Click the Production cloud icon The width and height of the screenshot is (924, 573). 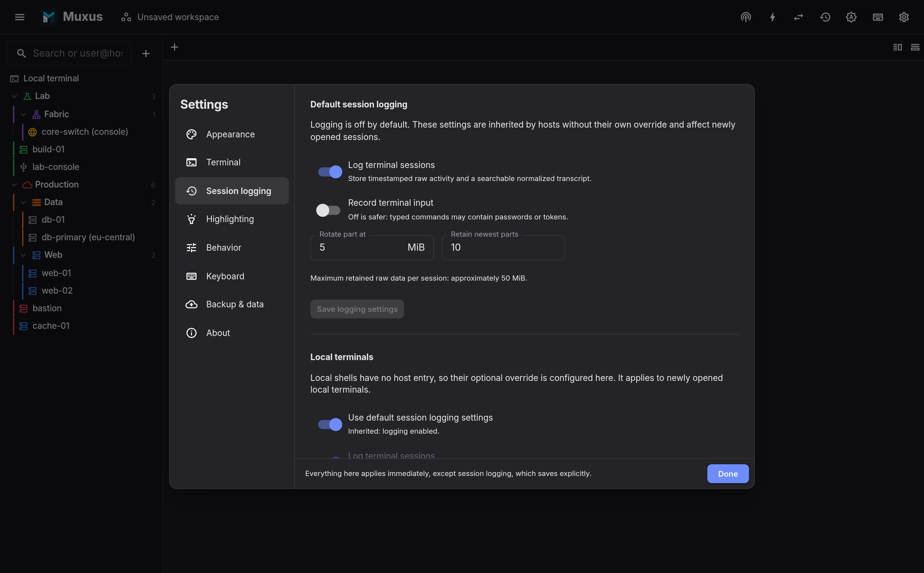tap(27, 185)
